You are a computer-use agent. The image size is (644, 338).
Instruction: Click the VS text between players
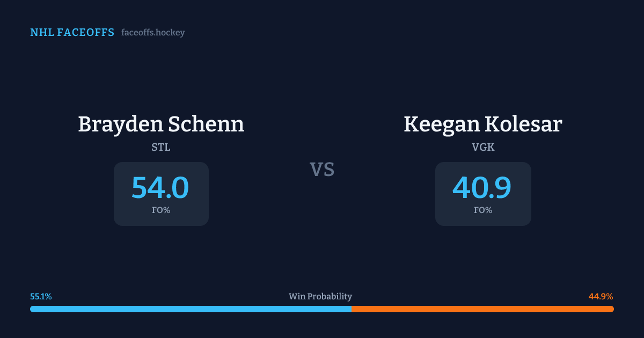[x=322, y=170]
